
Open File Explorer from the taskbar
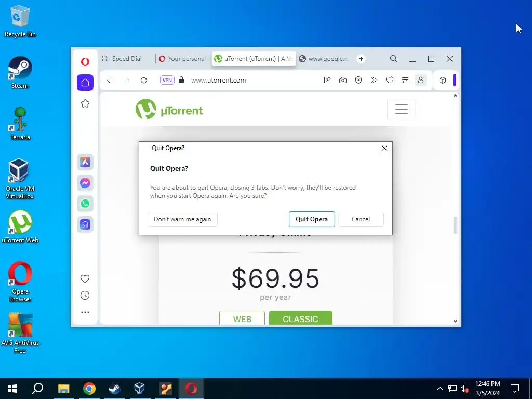[63, 389]
